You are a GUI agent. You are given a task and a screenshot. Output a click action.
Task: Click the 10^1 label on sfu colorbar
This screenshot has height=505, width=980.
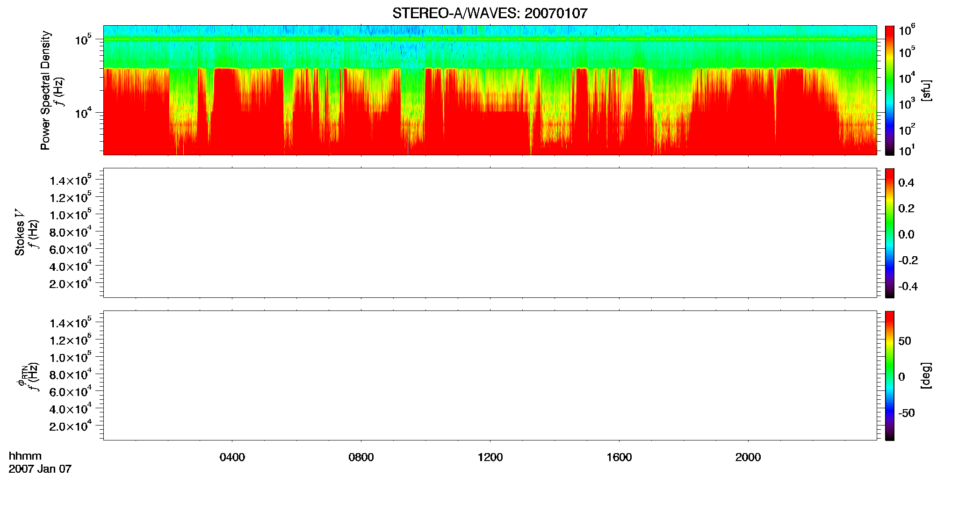(907, 151)
